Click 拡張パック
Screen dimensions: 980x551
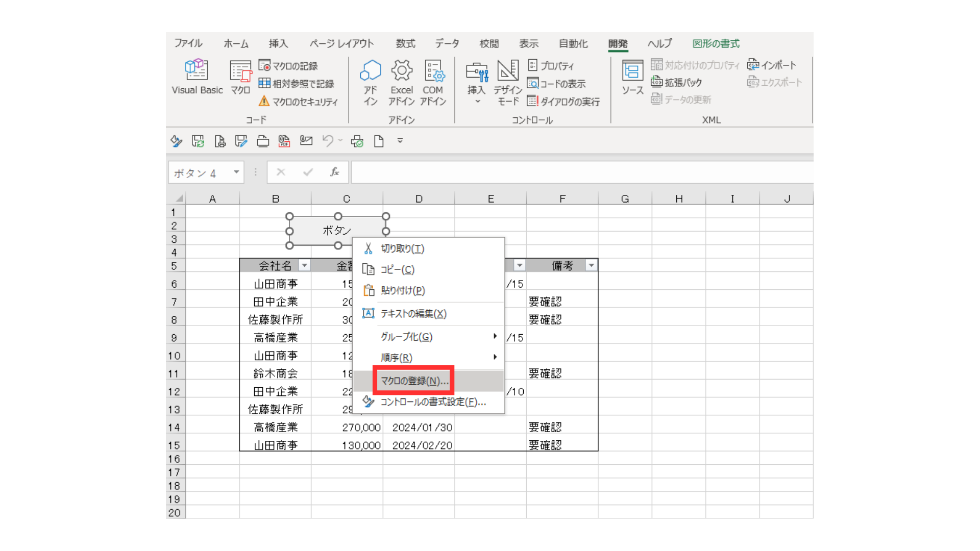point(677,82)
